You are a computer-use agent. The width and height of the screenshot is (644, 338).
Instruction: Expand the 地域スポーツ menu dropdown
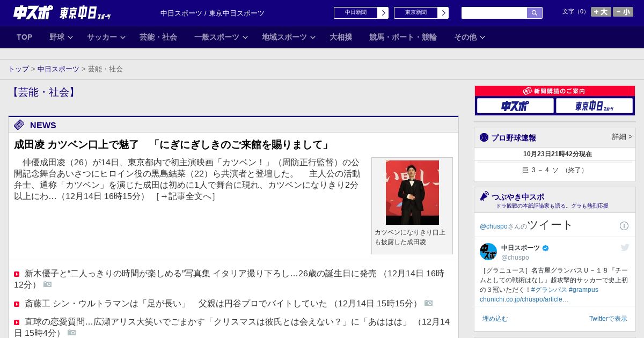click(289, 37)
